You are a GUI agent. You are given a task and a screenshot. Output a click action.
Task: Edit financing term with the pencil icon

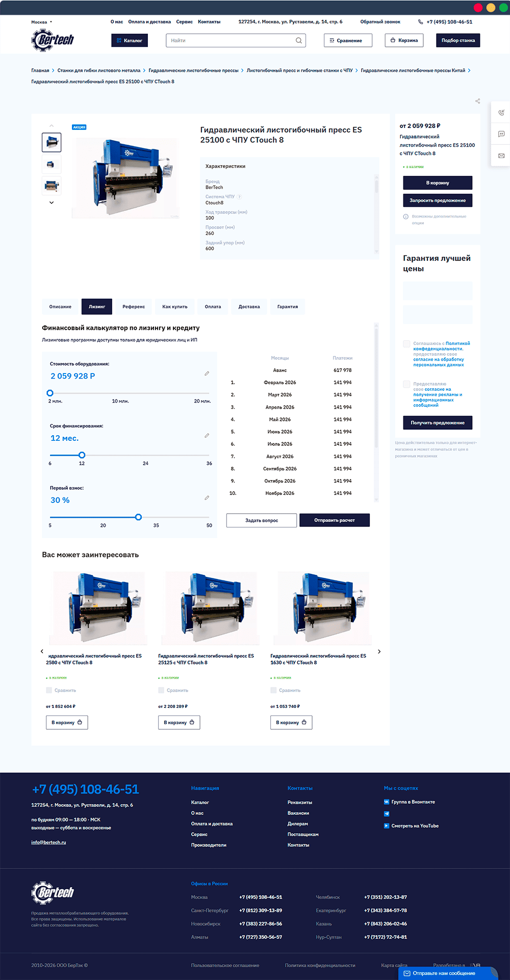click(x=207, y=436)
